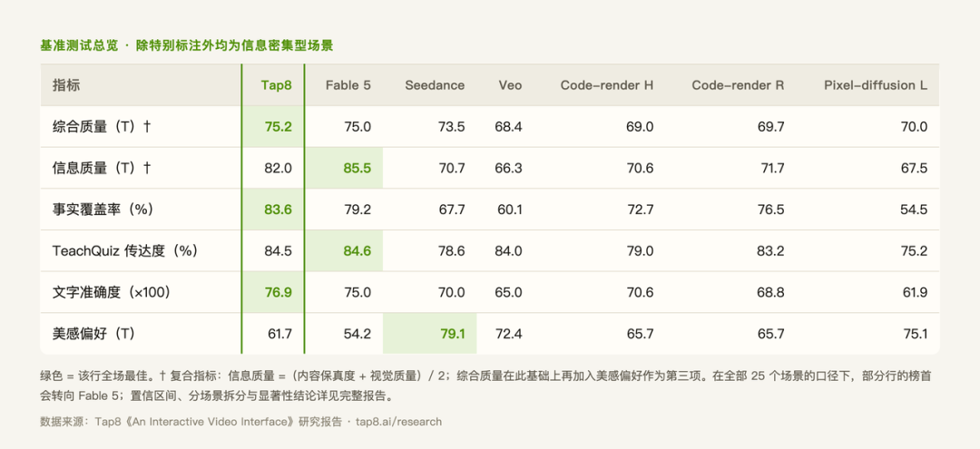Click the 文字准确度（×100）row label

[x=112, y=292]
